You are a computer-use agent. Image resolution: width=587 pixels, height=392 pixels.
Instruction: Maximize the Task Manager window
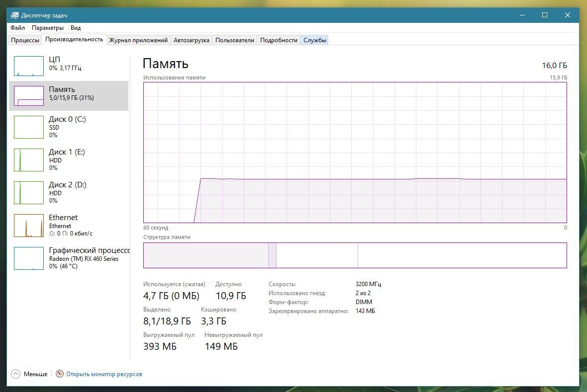pyautogui.click(x=545, y=15)
